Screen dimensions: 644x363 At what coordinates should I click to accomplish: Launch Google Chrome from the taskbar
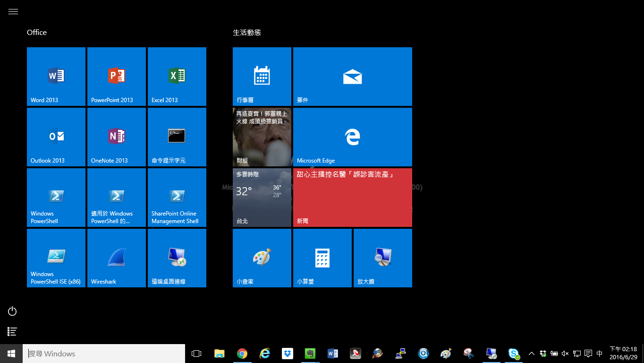(x=242, y=354)
